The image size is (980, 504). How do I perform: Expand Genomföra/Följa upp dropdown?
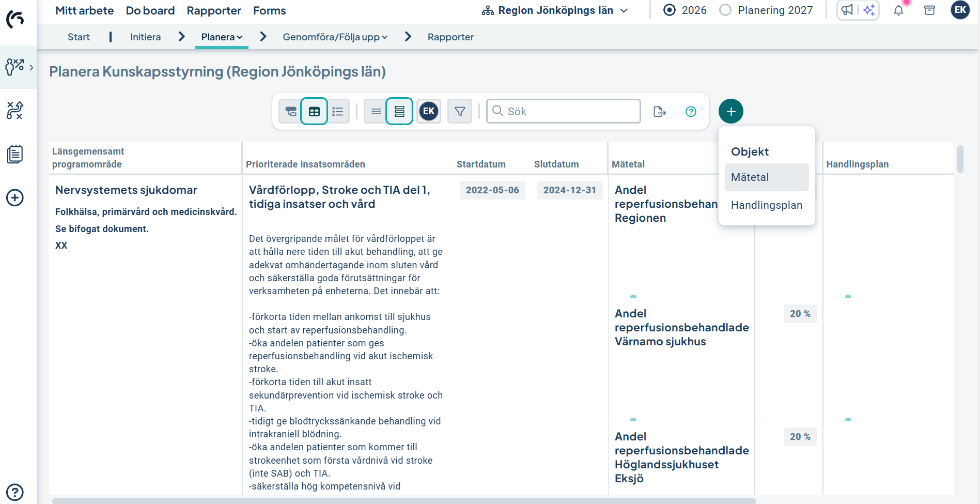point(335,37)
